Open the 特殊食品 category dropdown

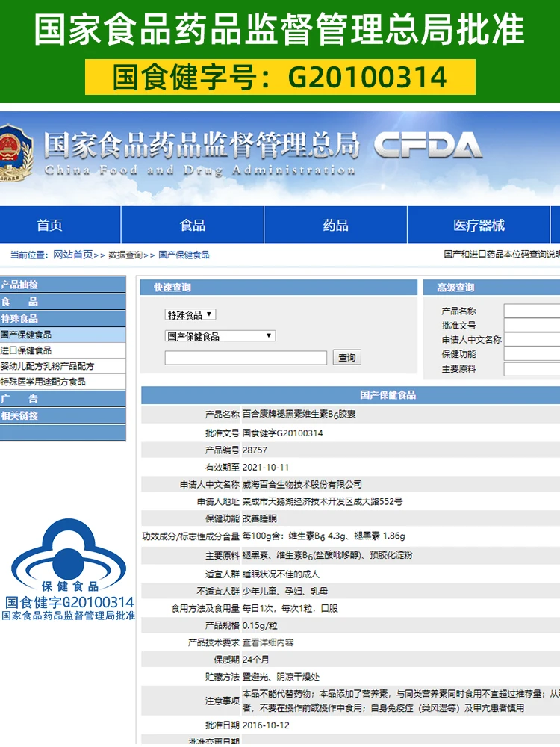tap(190, 314)
